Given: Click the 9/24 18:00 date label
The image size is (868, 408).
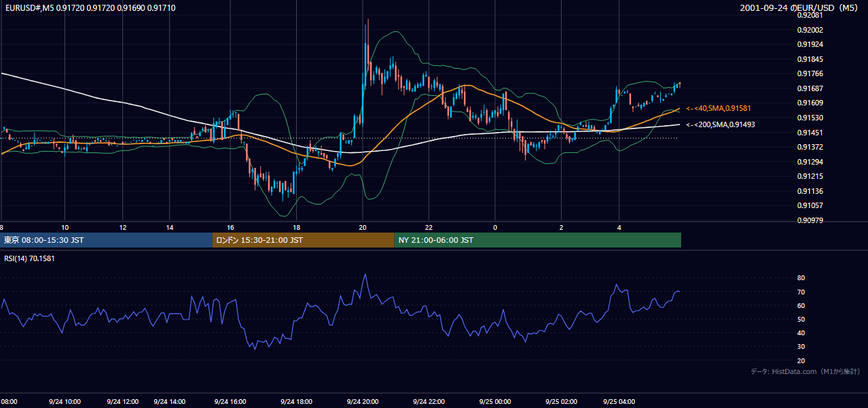Looking at the screenshot, I should 296,402.
